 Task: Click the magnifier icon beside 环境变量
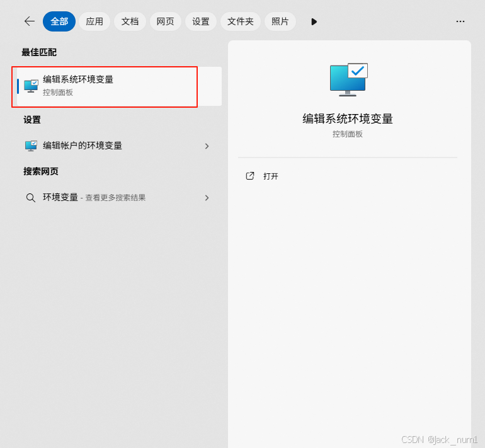[31, 198]
